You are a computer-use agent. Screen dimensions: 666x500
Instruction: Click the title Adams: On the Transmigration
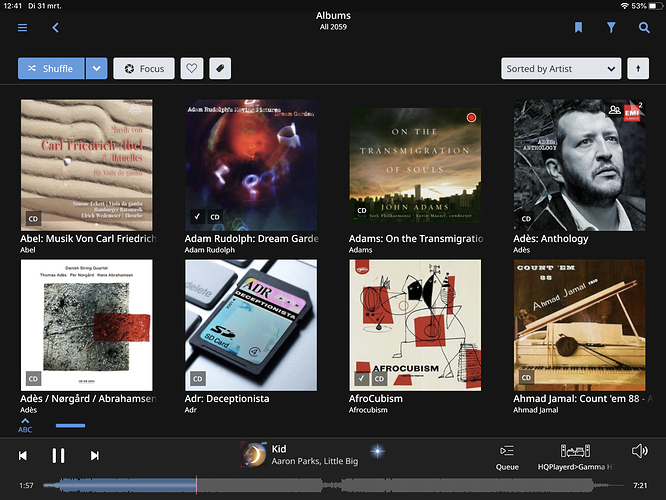click(x=416, y=239)
